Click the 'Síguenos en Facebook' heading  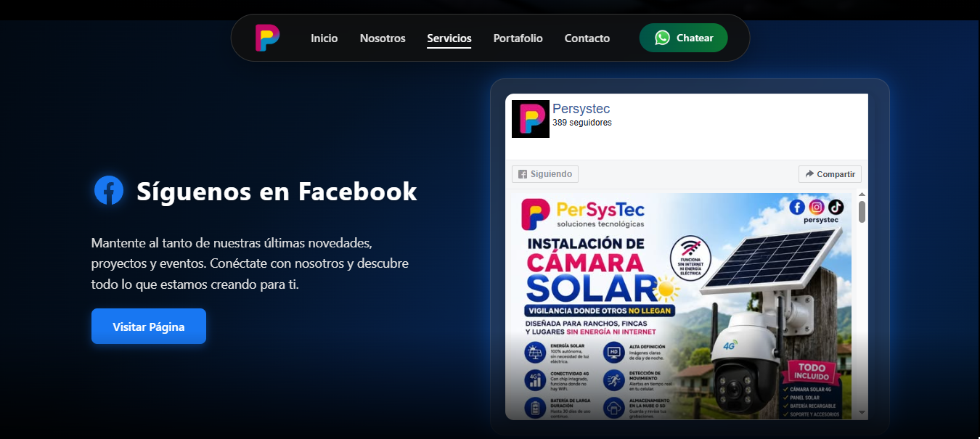click(x=277, y=191)
